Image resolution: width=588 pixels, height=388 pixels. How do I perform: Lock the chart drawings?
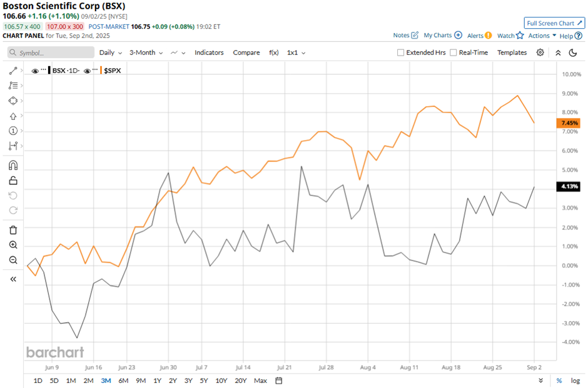click(x=13, y=181)
